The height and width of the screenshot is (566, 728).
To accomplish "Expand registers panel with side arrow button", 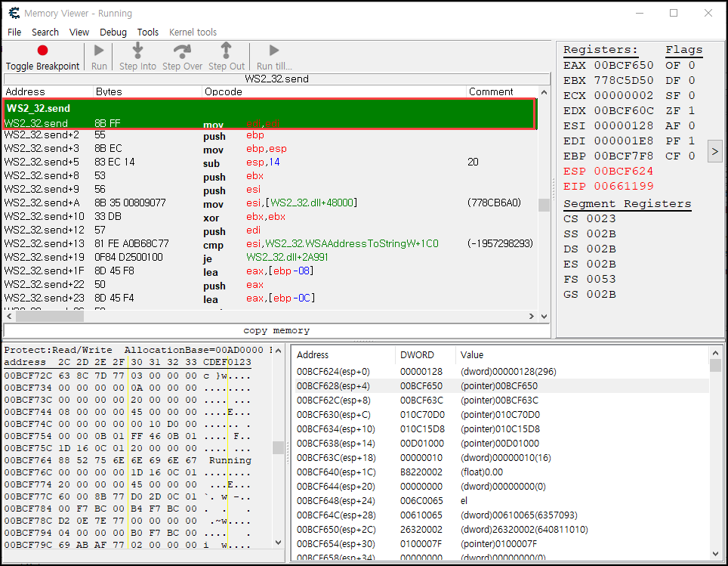I will click(x=714, y=151).
